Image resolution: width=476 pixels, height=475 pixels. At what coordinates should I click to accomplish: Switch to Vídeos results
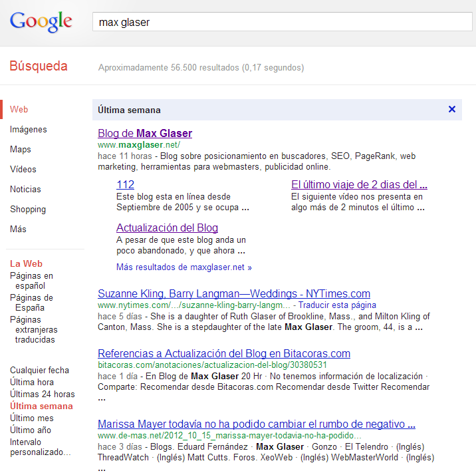[x=23, y=169]
